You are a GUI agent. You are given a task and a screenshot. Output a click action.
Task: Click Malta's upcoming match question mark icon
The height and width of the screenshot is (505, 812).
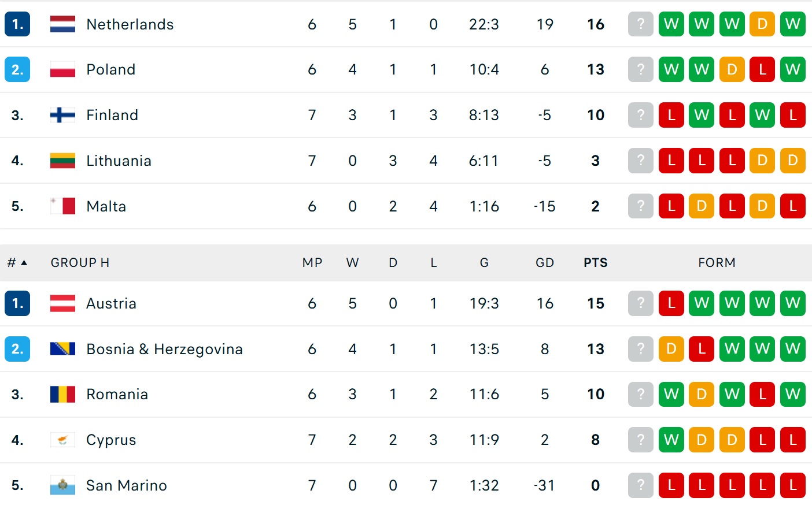(x=640, y=206)
